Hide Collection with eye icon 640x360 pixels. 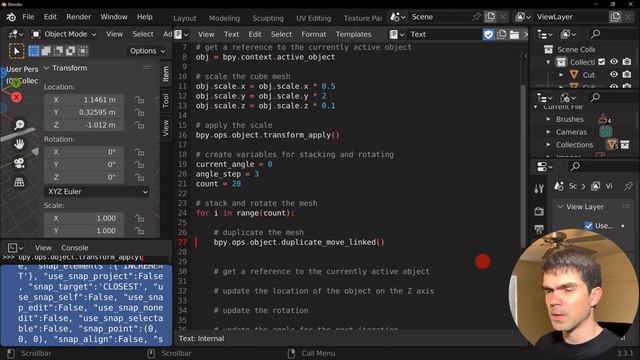[x=614, y=62]
